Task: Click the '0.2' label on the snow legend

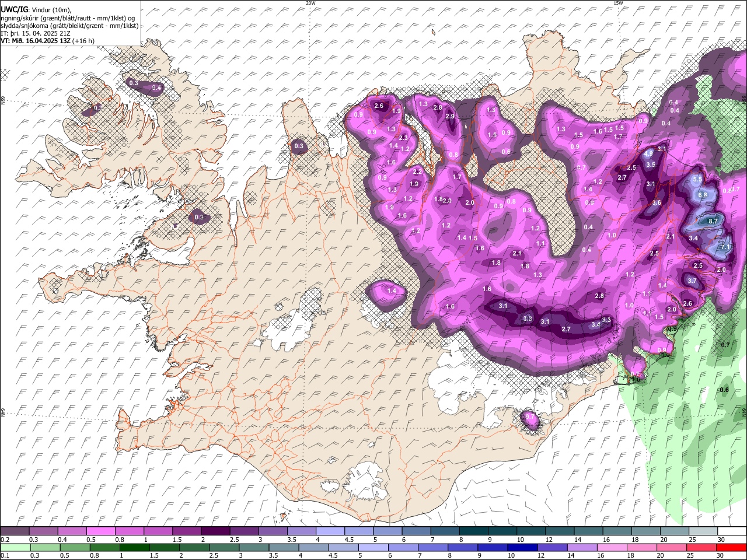Action: tap(4, 540)
